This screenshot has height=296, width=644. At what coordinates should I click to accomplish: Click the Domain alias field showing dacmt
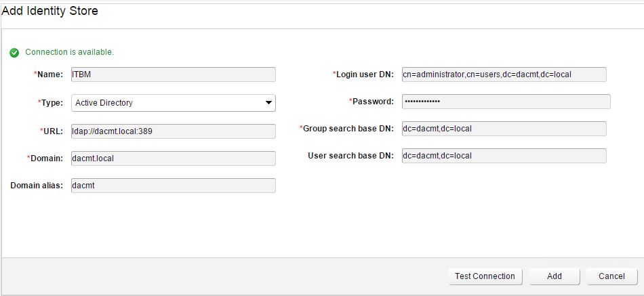(x=174, y=186)
